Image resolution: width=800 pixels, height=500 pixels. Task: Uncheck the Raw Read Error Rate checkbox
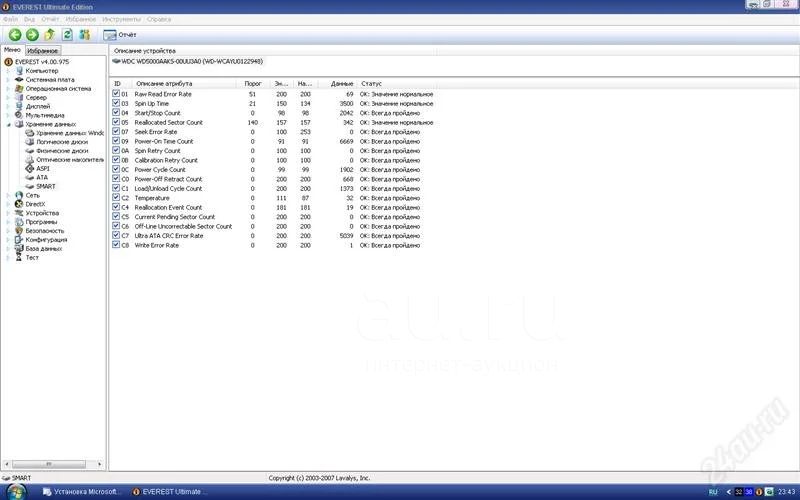(116, 94)
